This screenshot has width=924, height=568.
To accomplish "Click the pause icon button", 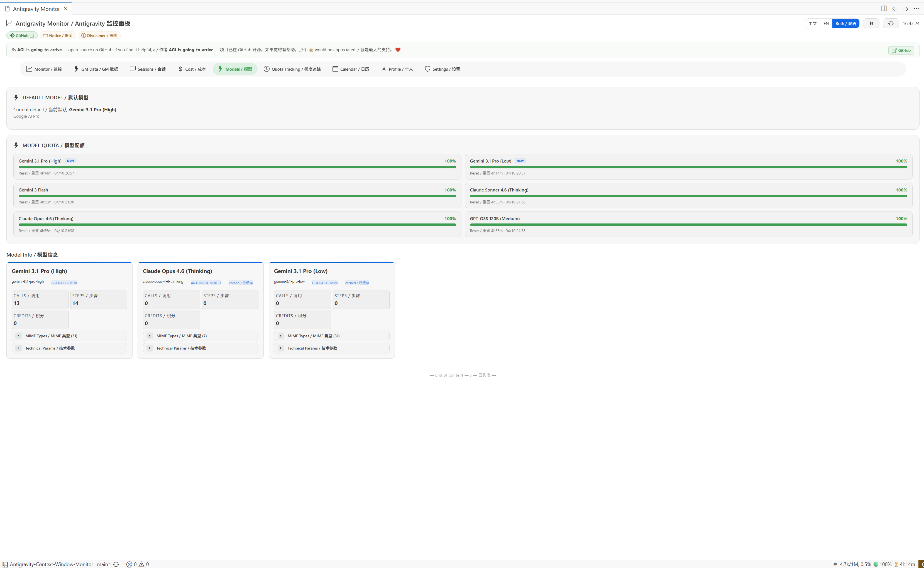I will 871,23.
